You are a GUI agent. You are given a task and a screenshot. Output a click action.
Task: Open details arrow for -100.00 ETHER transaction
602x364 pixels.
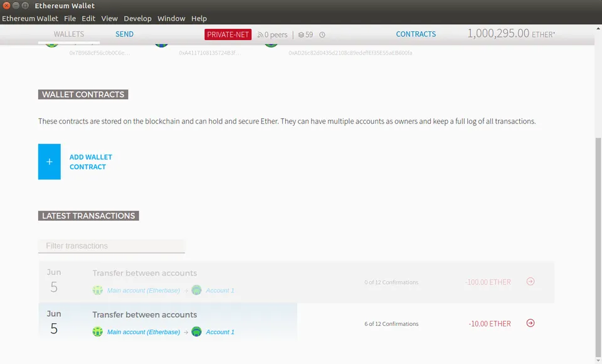tap(531, 281)
